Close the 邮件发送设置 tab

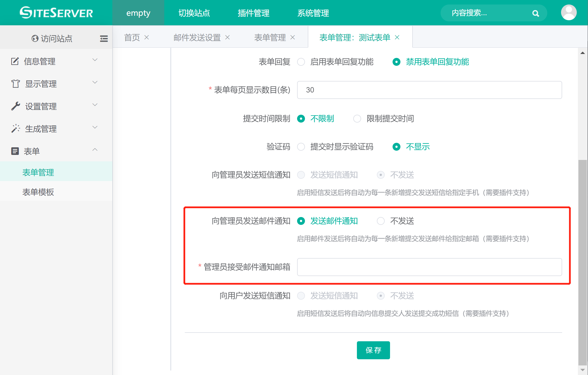click(227, 37)
